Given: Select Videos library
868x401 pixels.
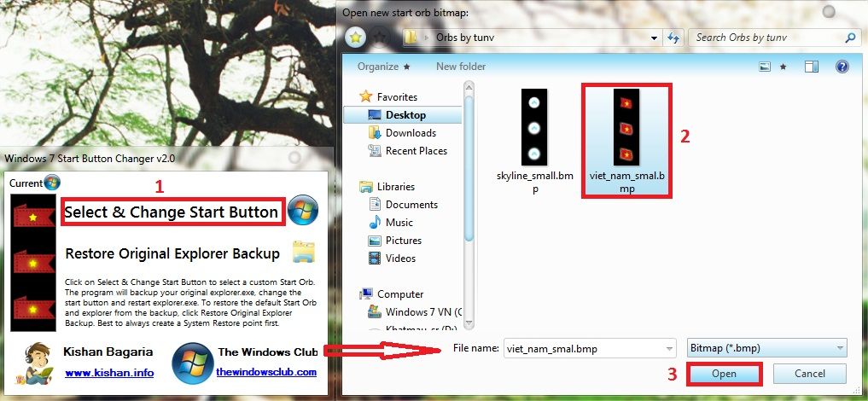Looking at the screenshot, I should click(x=401, y=258).
